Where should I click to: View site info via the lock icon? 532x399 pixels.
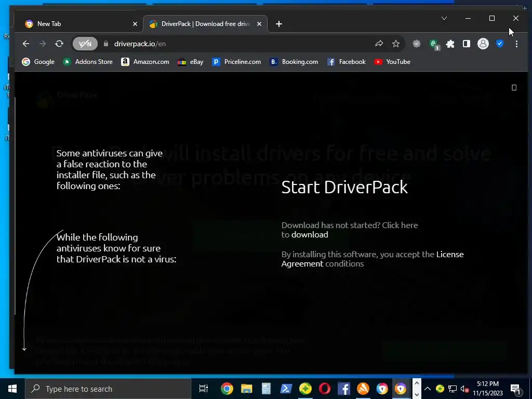pyautogui.click(x=106, y=44)
